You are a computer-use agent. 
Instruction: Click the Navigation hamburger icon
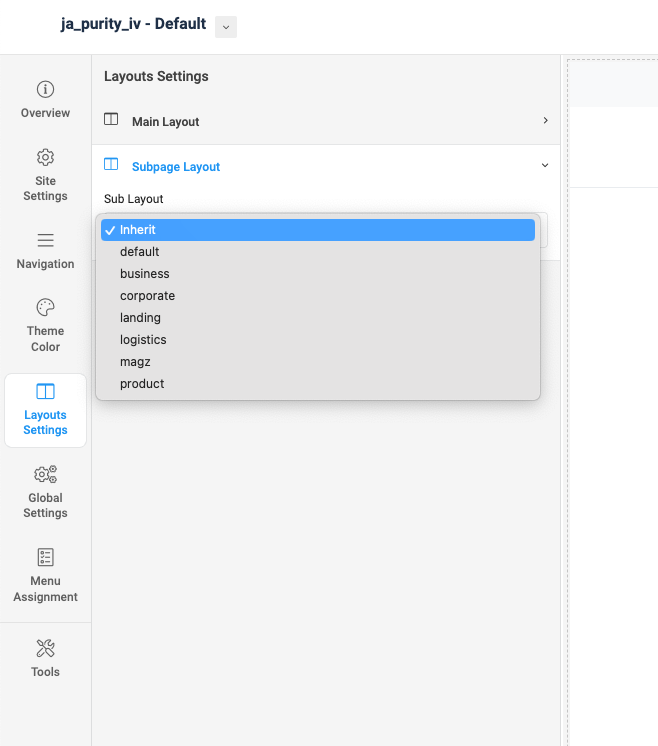pos(45,240)
